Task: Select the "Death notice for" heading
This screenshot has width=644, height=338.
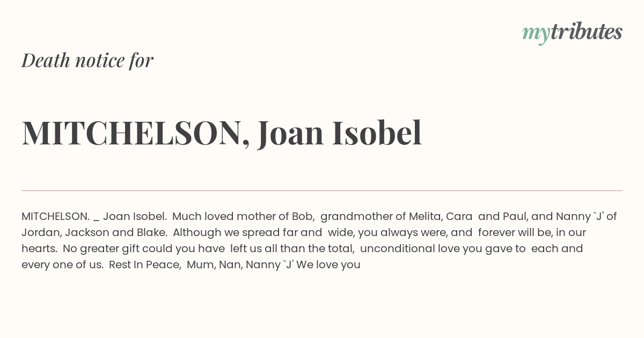Action: (87, 61)
